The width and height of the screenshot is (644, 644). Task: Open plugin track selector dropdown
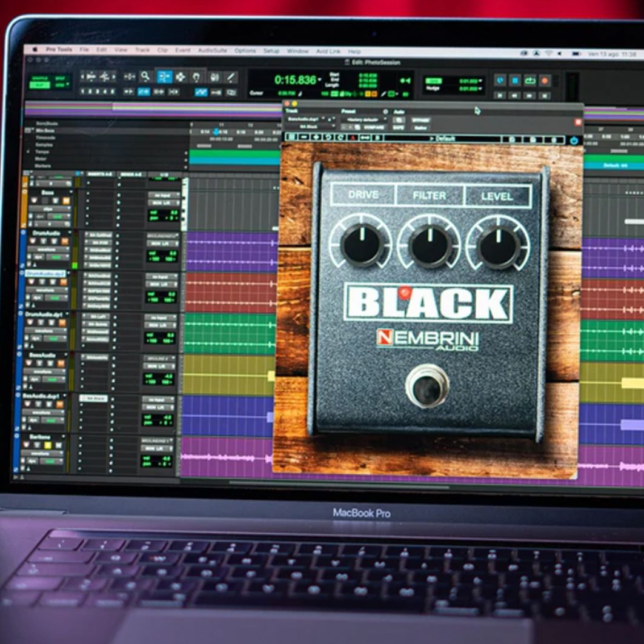pos(306,119)
